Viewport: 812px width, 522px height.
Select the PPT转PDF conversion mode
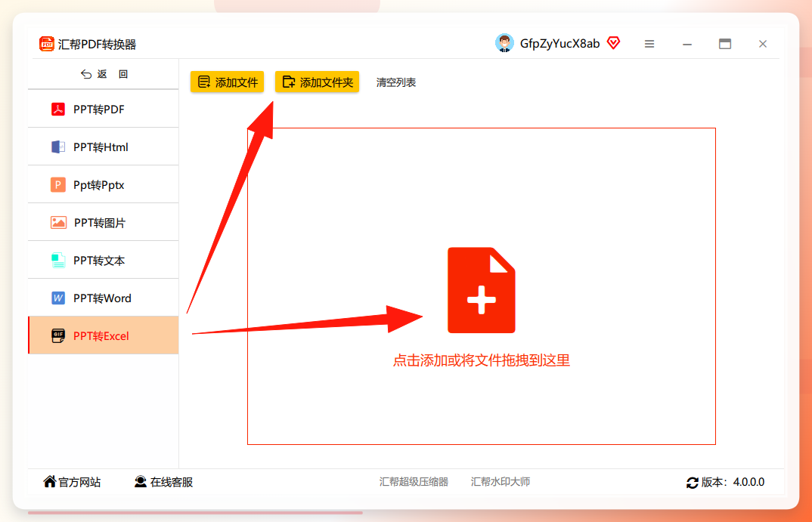(x=103, y=110)
